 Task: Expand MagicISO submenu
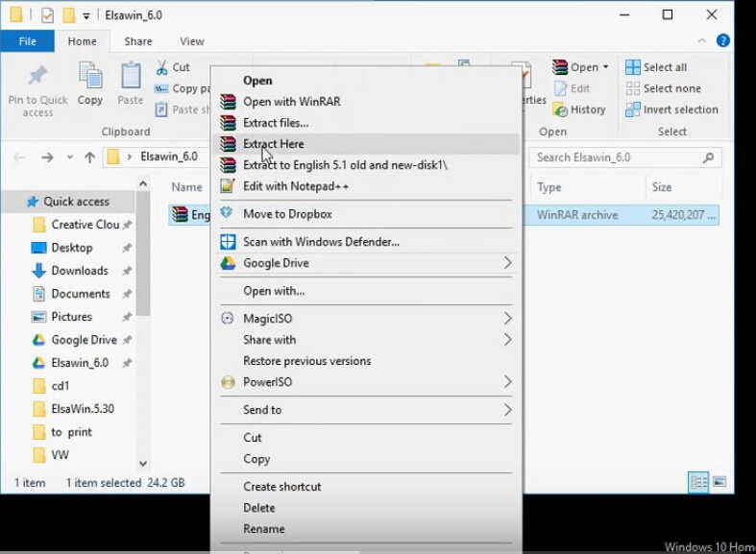point(507,319)
